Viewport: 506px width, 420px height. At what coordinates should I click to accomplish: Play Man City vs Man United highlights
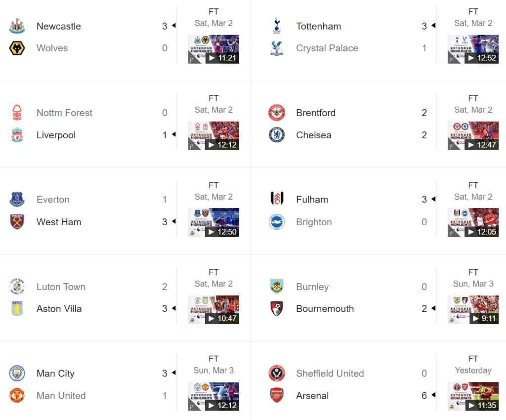click(x=213, y=397)
